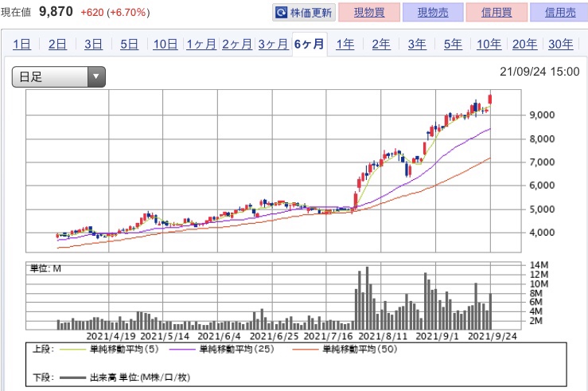Switch to the 2ヶ月 period tab

pos(237,45)
